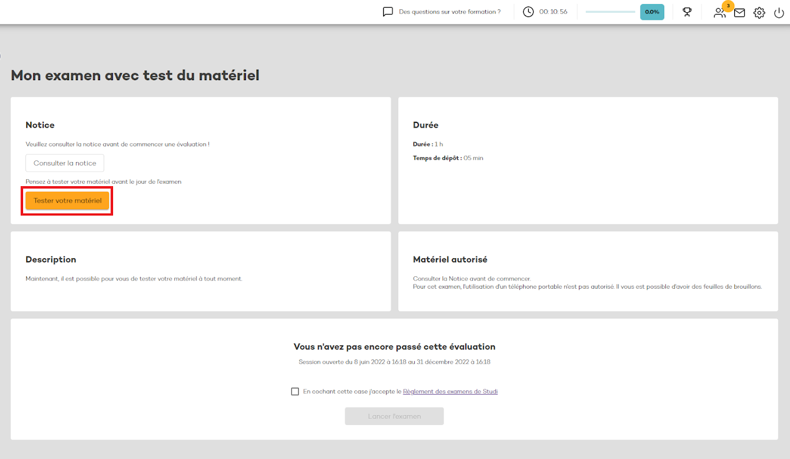Open "Règlement des examens de Studi" link
The width and height of the screenshot is (790, 459).
coord(450,392)
